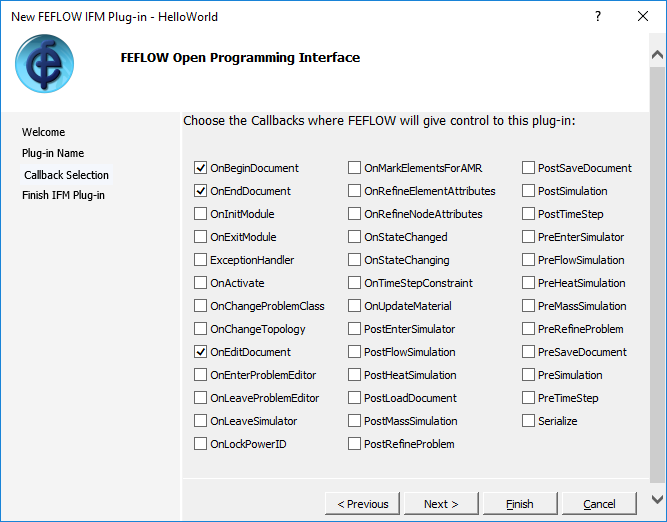Enable the PreSaveDocument callback
The image size is (667, 522).
(528, 352)
